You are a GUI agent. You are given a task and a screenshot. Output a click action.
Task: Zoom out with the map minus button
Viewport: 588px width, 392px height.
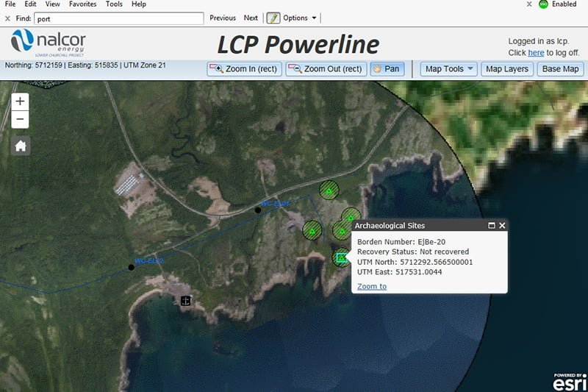[x=21, y=119]
